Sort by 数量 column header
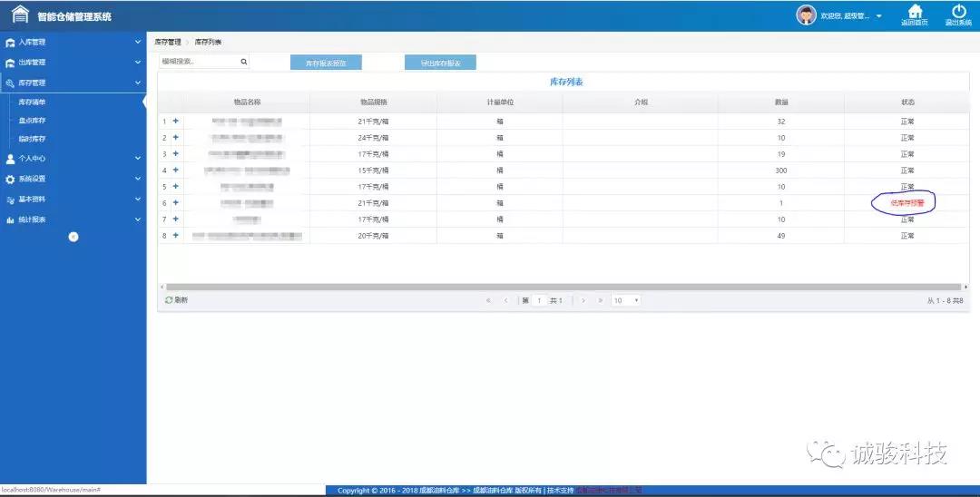980x497 pixels. click(781, 102)
